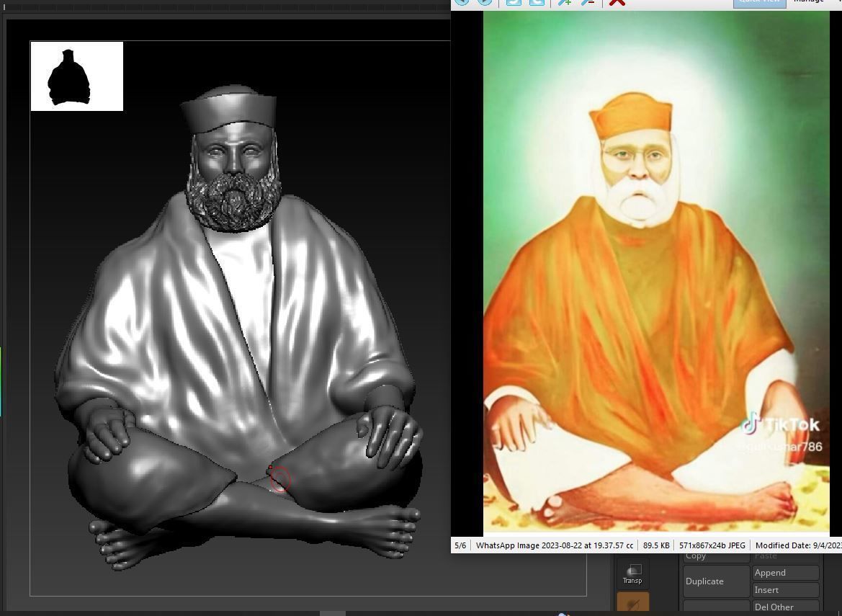Click the '89.5 KB' file size in the status bar

(x=656, y=545)
